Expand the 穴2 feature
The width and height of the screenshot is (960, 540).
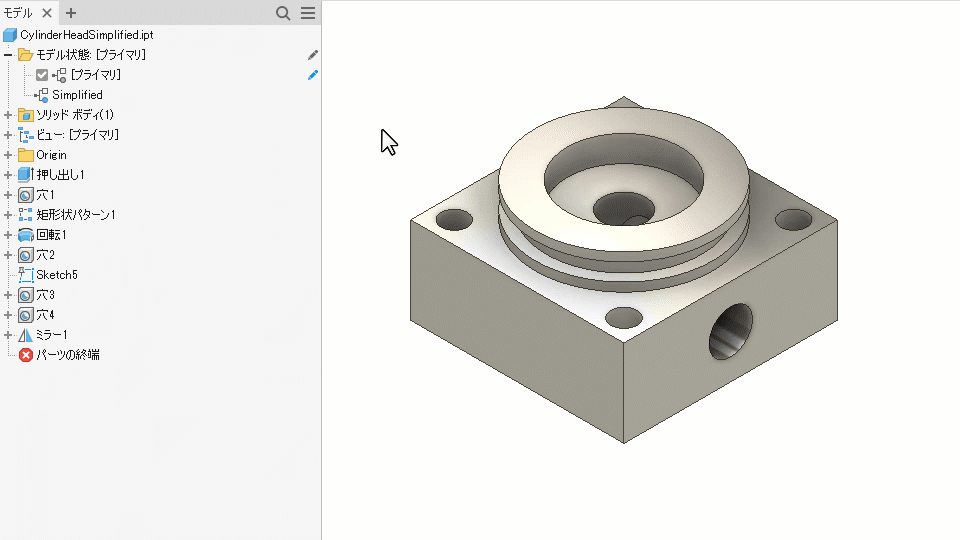click(8, 255)
